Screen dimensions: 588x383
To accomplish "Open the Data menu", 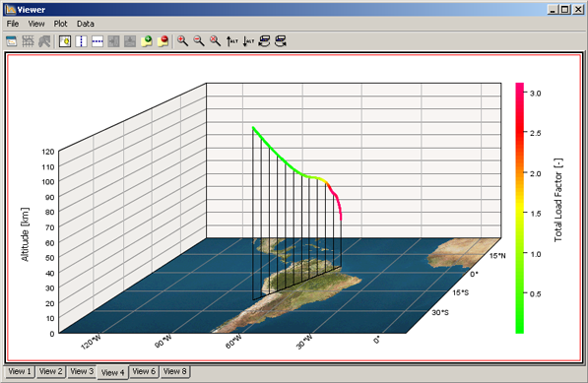I will click(86, 24).
